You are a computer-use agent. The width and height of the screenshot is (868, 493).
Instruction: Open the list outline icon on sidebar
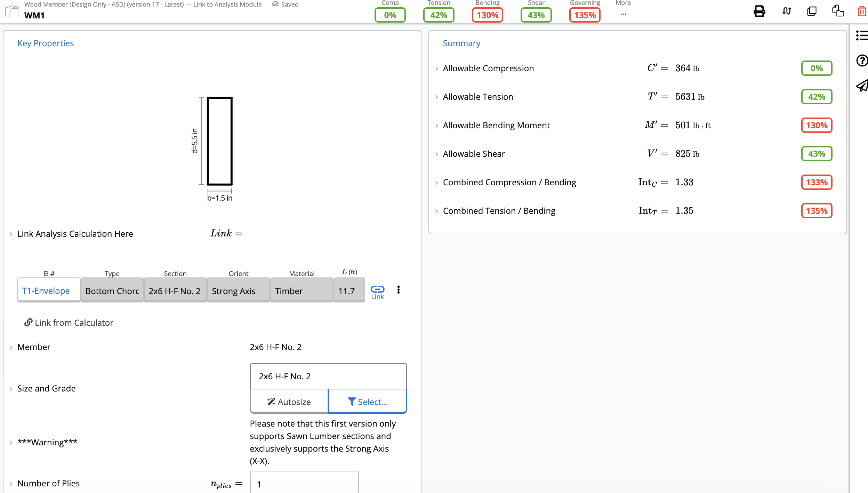coord(862,35)
